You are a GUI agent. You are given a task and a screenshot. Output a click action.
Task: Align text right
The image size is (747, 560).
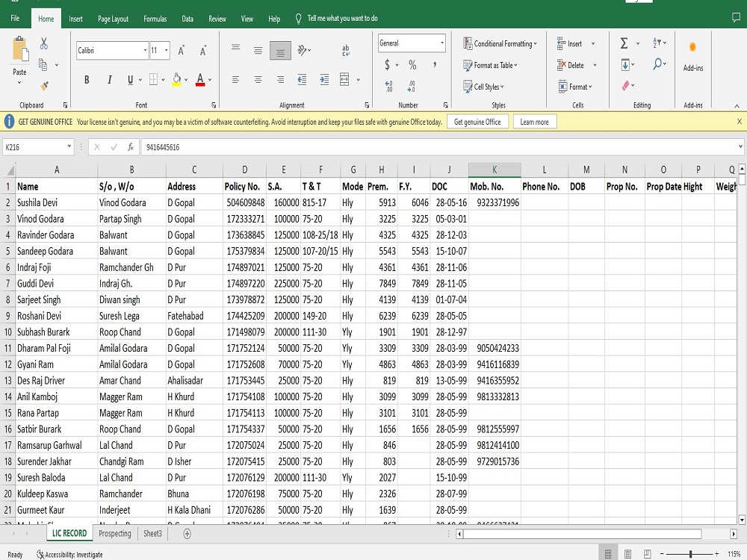280,80
